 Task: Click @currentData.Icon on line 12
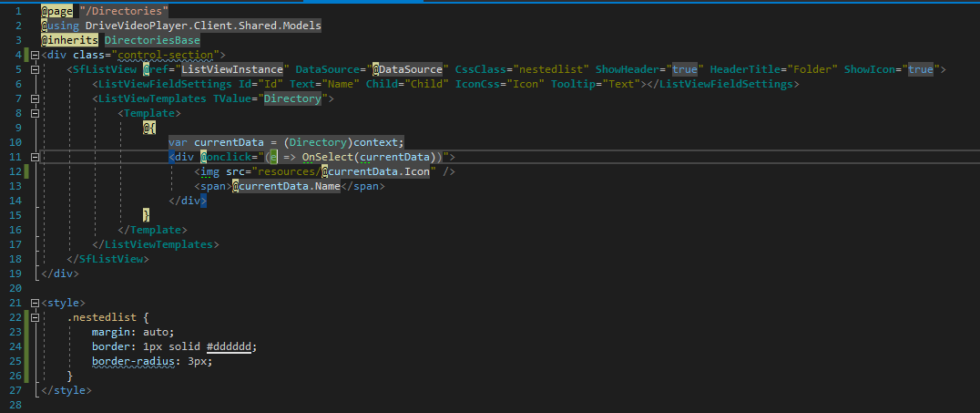click(x=375, y=171)
